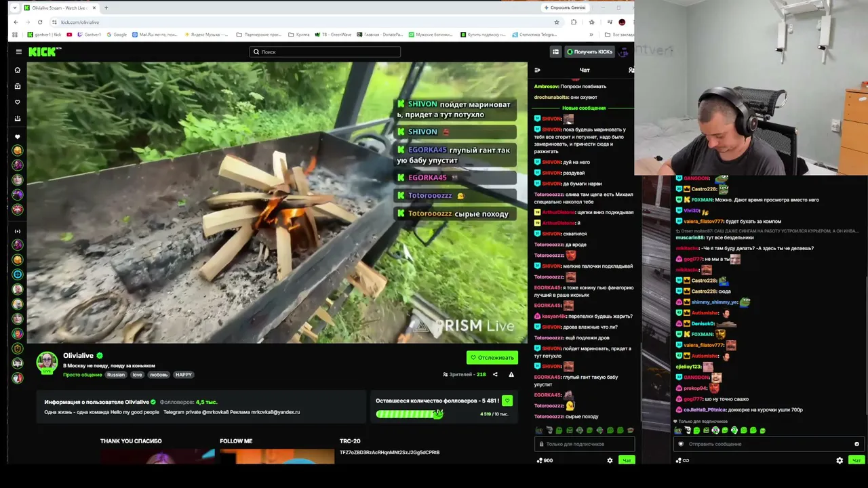This screenshot has height=488, width=868.
Task: Click the Browse icon in left sidebar
Action: pos(18,86)
